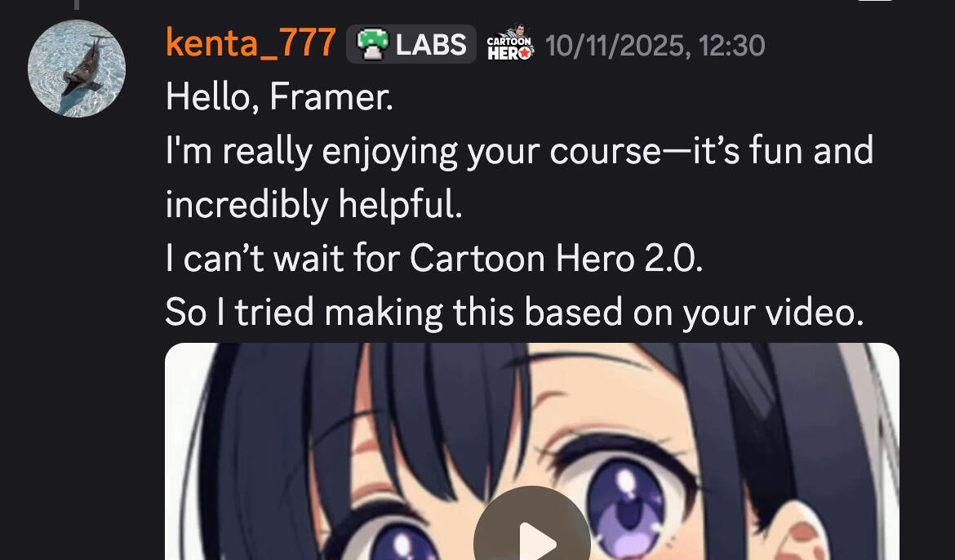Click the gray reply line above the avatar
Image resolution: width=955 pixels, height=560 pixels.
click(x=76, y=5)
